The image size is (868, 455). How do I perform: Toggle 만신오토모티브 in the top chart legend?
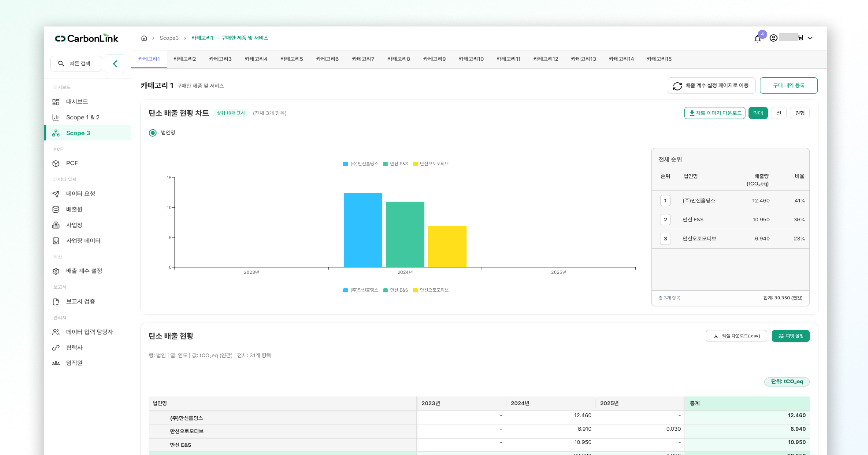431,164
